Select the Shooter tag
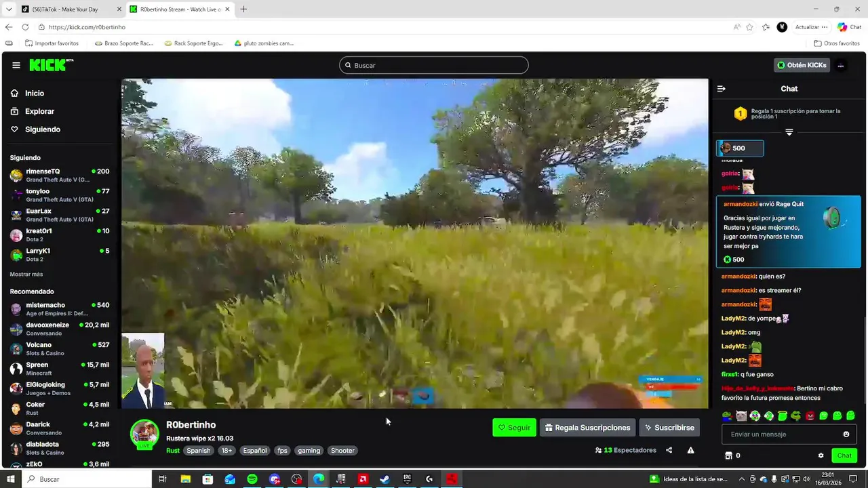This screenshot has height=488, width=868. (x=342, y=451)
